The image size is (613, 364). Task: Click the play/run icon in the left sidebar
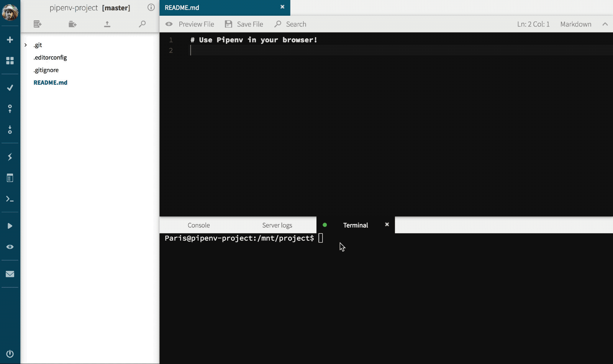click(x=10, y=226)
